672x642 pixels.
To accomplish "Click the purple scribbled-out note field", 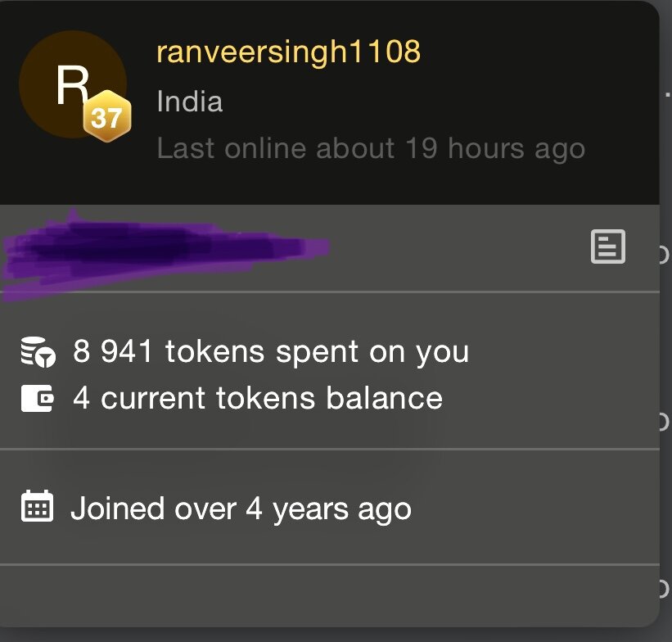I will 165,253.
